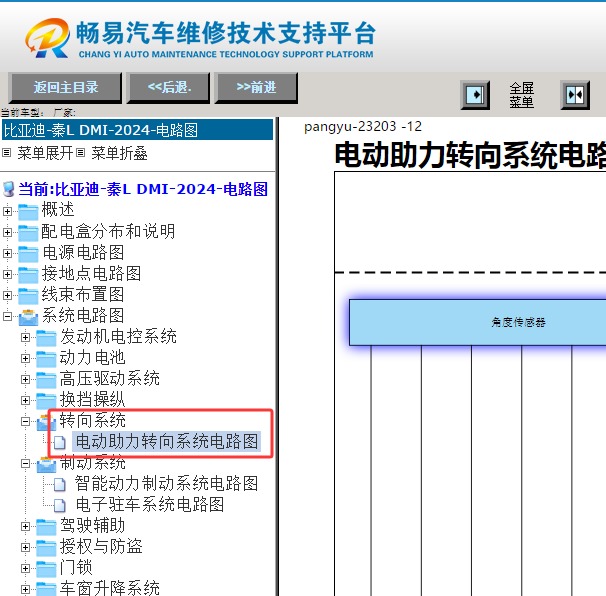606x596 pixels.
Task: Expand the 配电盒分布和说明 plus sign
Action: coord(7,232)
